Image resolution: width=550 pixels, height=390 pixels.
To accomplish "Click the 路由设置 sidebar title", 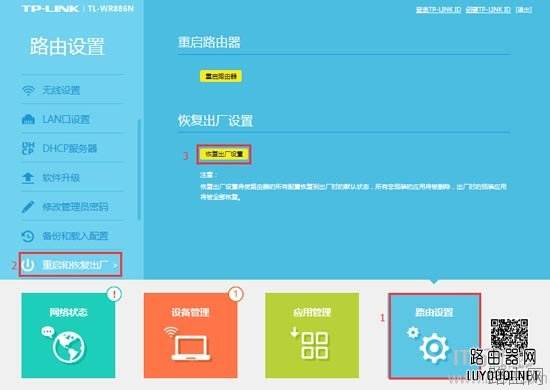I will click(x=67, y=46).
